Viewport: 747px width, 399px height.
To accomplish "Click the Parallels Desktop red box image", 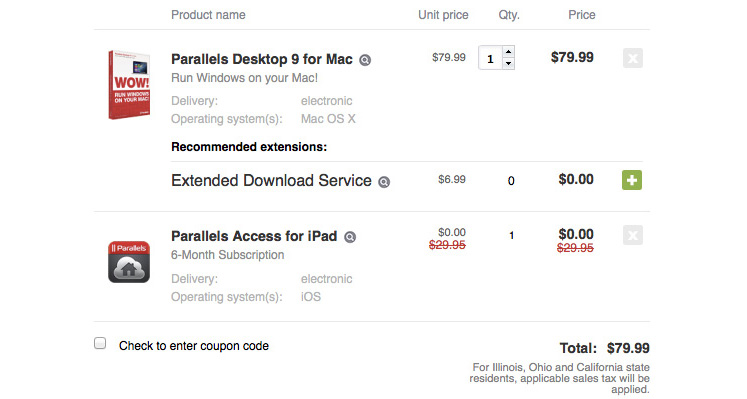I will (129, 85).
